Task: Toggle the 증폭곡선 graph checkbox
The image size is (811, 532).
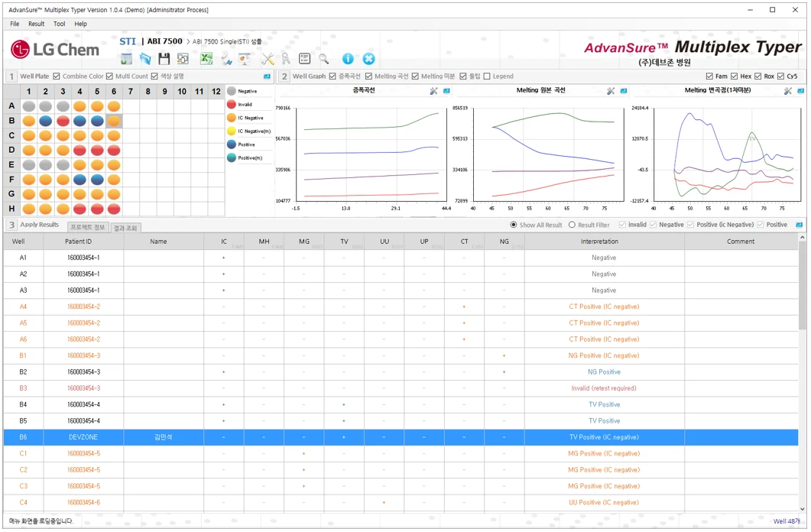Action: (x=333, y=76)
